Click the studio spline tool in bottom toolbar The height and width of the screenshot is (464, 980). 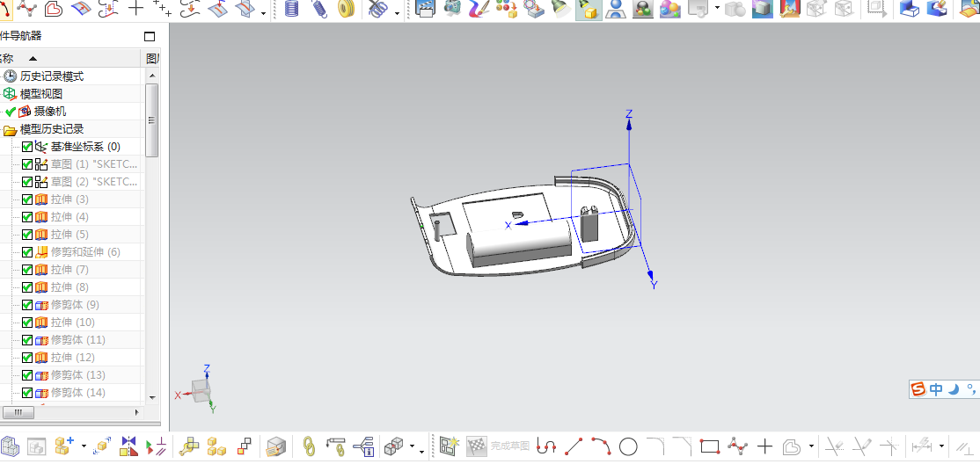click(738, 446)
